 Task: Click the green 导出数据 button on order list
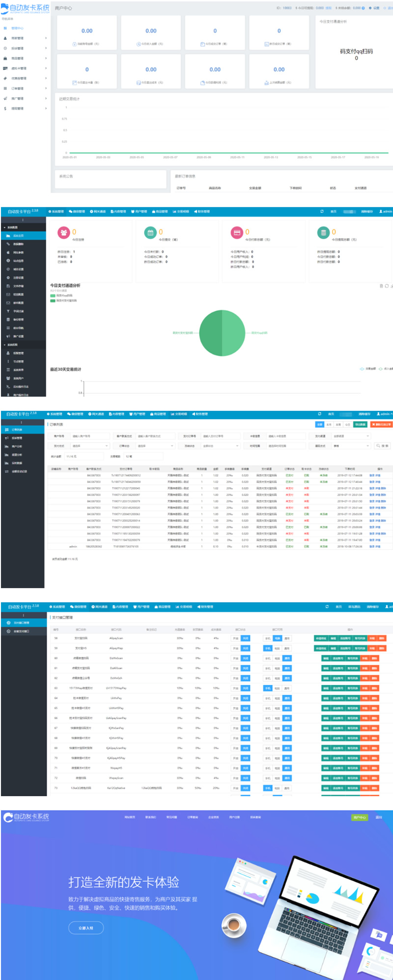coord(361,425)
